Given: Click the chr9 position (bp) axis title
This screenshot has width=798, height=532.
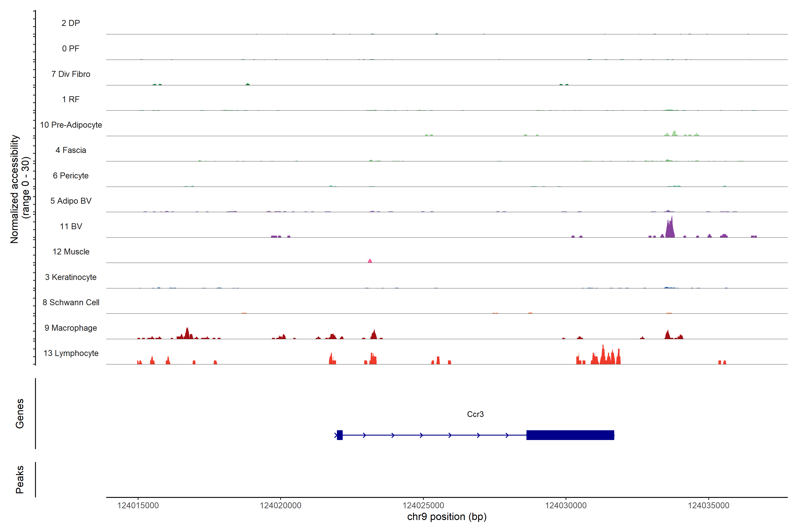Looking at the screenshot, I should (446, 517).
